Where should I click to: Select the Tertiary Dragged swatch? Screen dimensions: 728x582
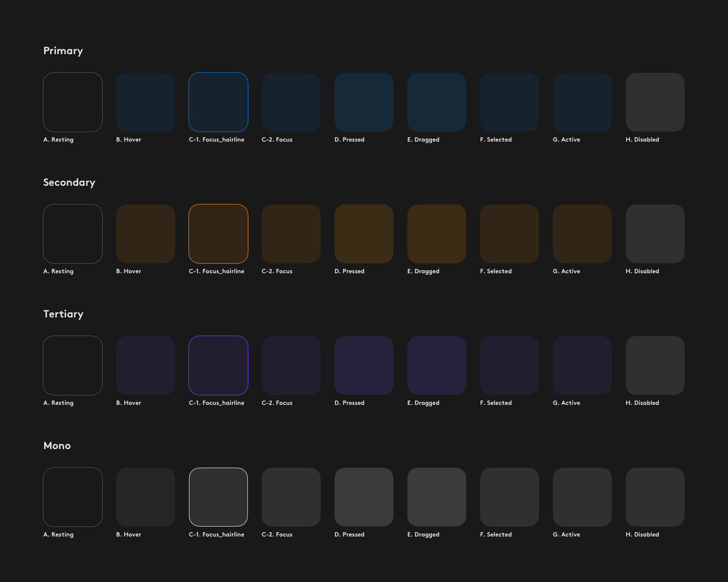coord(437,365)
